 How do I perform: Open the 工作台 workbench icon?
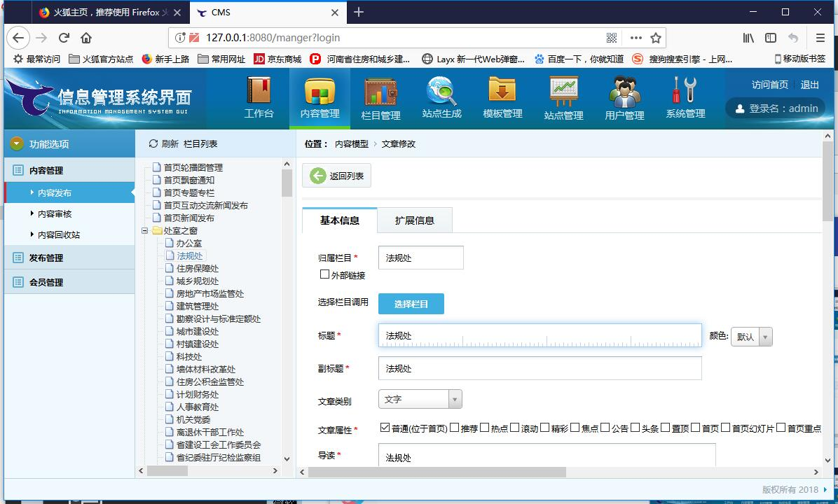coord(259,97)
